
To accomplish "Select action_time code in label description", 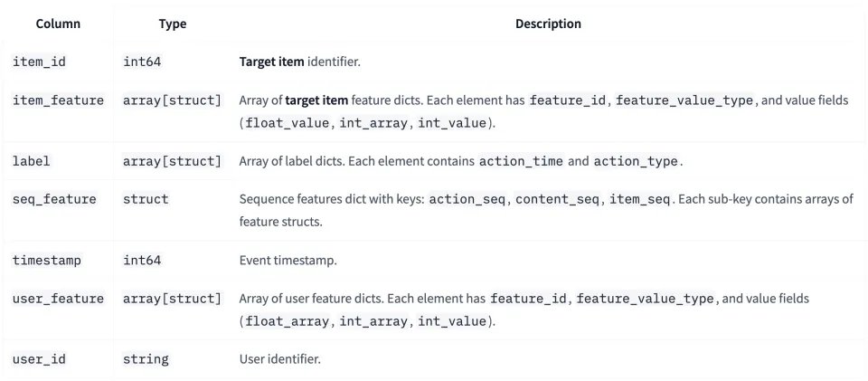I will (x=521, y=161).
